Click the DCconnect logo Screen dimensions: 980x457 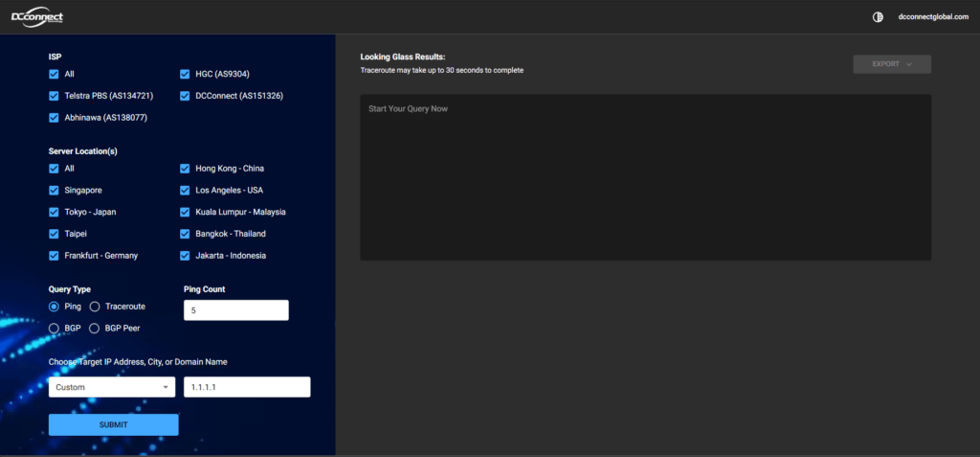pyautogui.click(x=38, y=16)
